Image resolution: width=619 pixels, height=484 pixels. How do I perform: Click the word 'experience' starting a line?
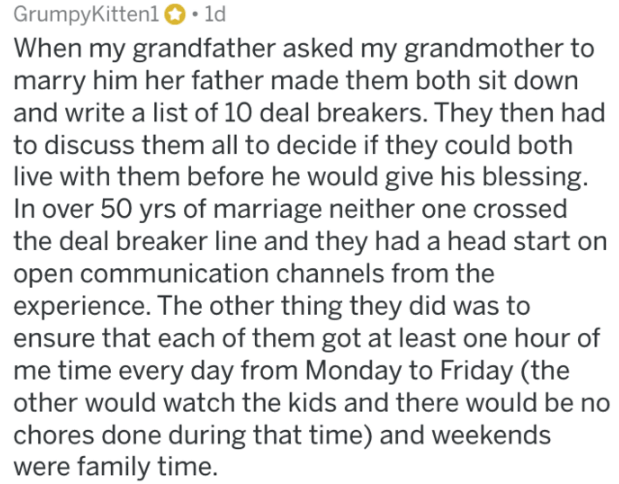click(79, 307)
